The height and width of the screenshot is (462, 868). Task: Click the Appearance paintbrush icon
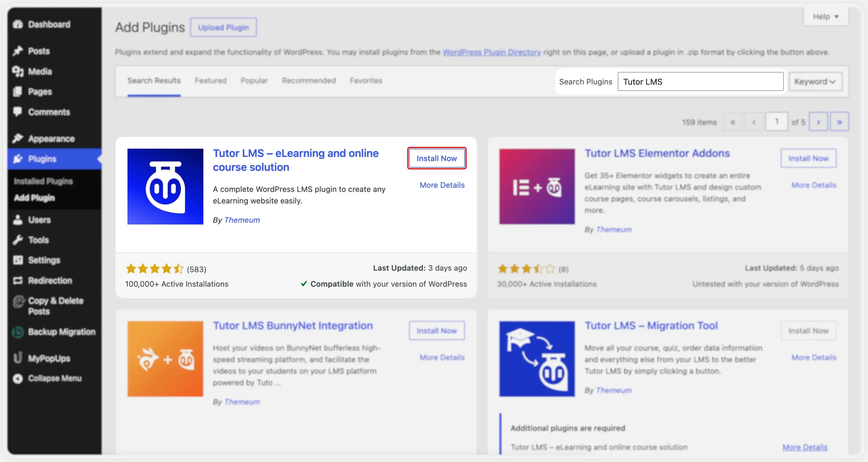point(18,139)
